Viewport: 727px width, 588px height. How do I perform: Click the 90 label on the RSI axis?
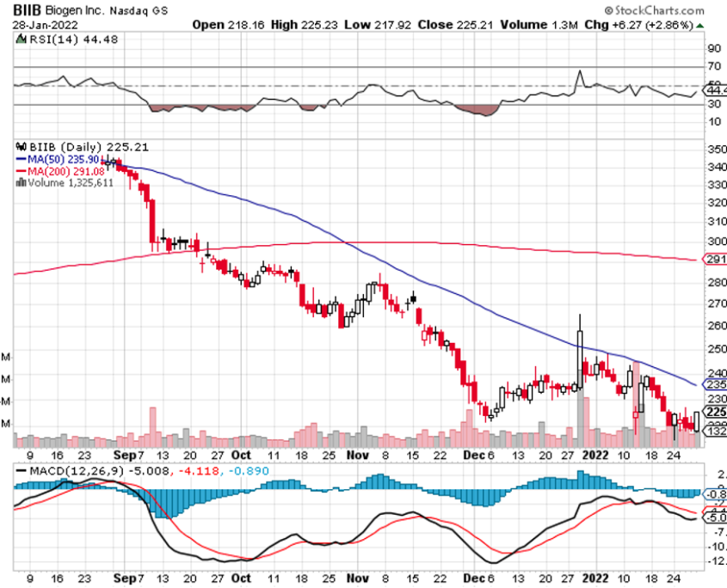pos(714,48)
